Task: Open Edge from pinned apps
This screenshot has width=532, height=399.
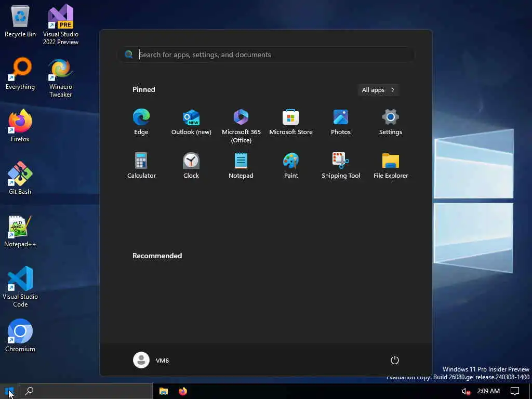Action: (141, 122)
